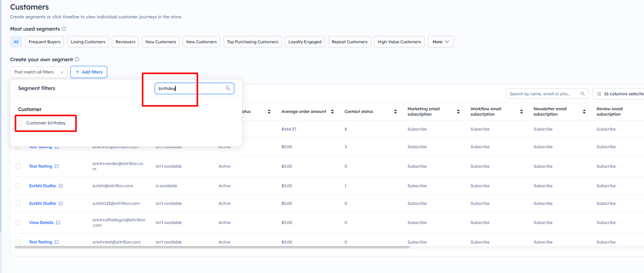
Task: Select checkbox for ankit+vendor Test Testing row
Action: coord(18,166)
